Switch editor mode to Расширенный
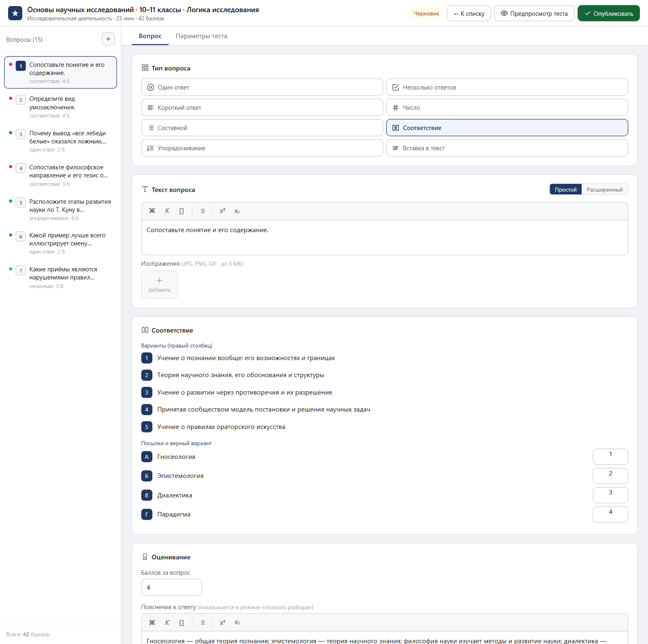This screenshot has width=648, height=644. [605, 190]
